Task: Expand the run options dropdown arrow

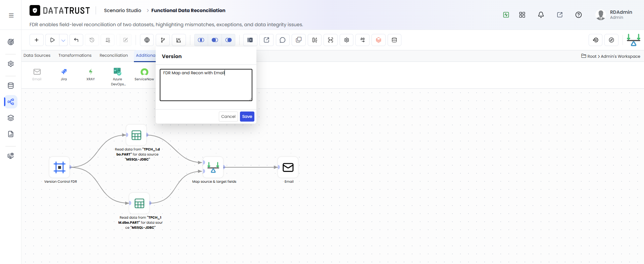Action: pyautogui.click(x=63, y=40)
